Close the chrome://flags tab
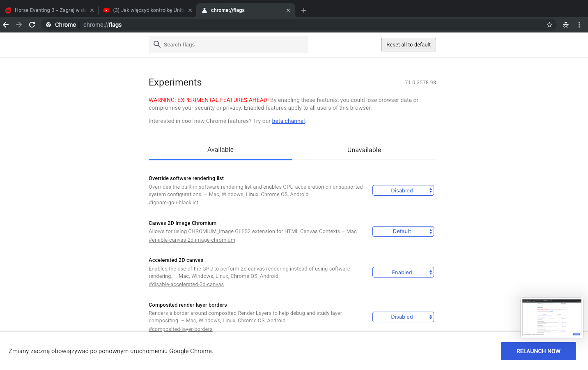Screen dimensions: 588x370 pos(288,10)
